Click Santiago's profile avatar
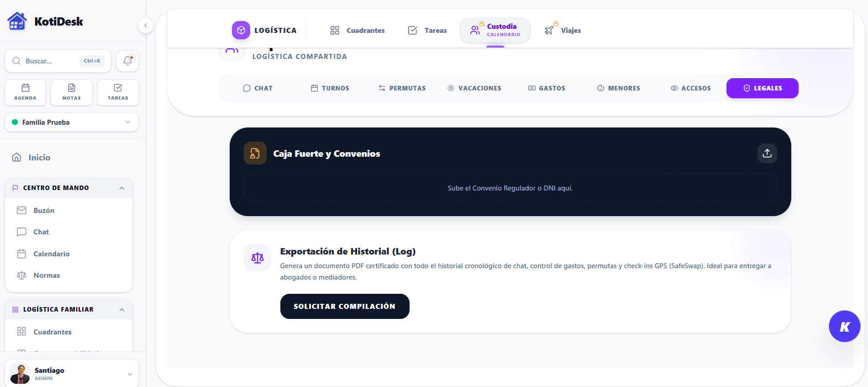The width and height of the screenshot is (868, 387). coord(20,374)
